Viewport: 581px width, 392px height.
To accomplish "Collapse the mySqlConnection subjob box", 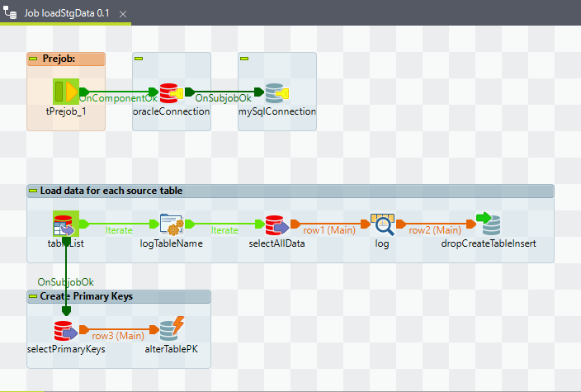I will click(x=245, y=59).
